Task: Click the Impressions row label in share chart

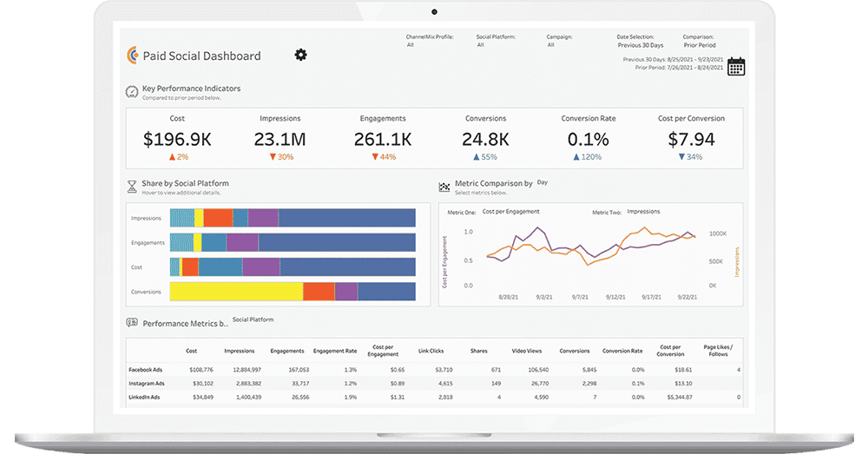Action: point(146,218)
